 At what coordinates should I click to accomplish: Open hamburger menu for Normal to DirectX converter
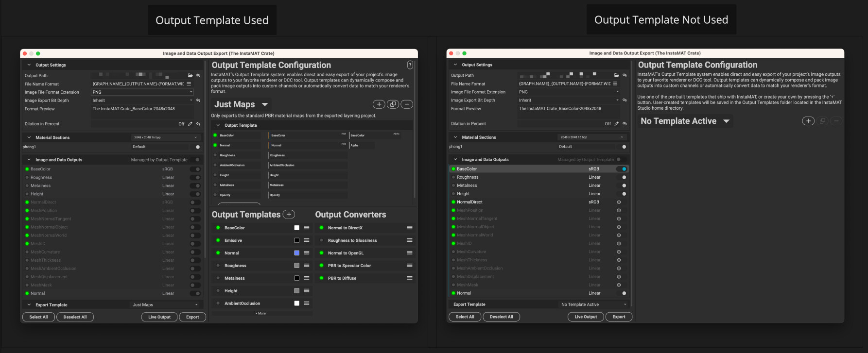(410, 228)
